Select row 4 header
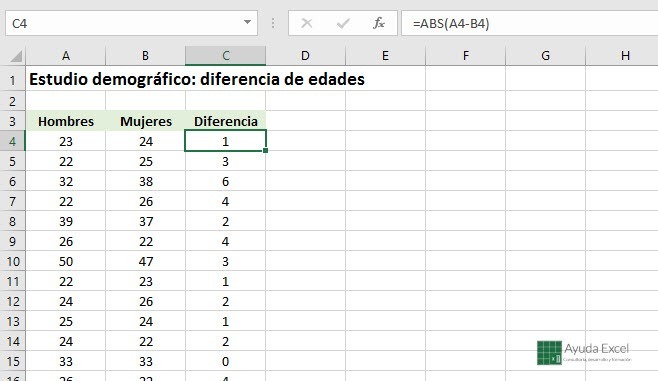Viewport: 658px width, 381px height. point(13,141)
